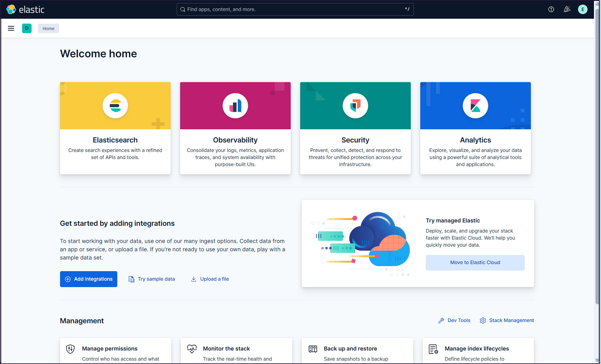Open the Elasticsearch solution card title
This screenshot has width=601, height=364.
pos(115,140)
